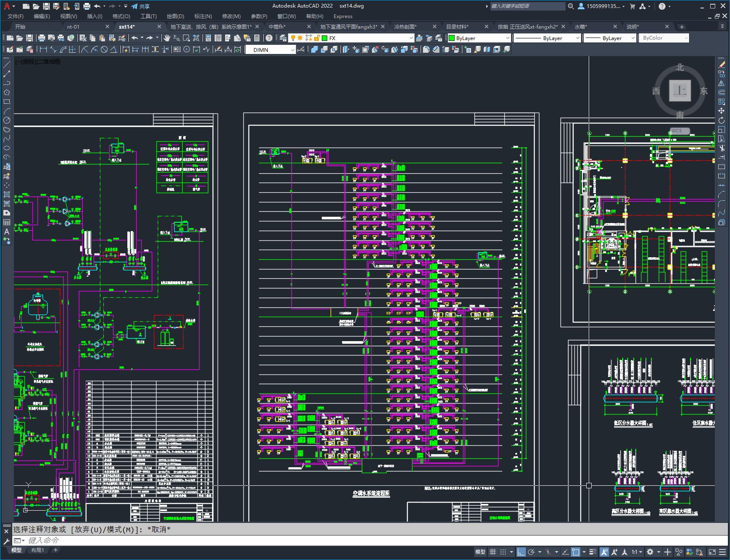Toggle Lineweight display in the status bar
Image resolution: width=730 pixels, height=560 pixels.
pyautogui.click(x=593, y=552)
